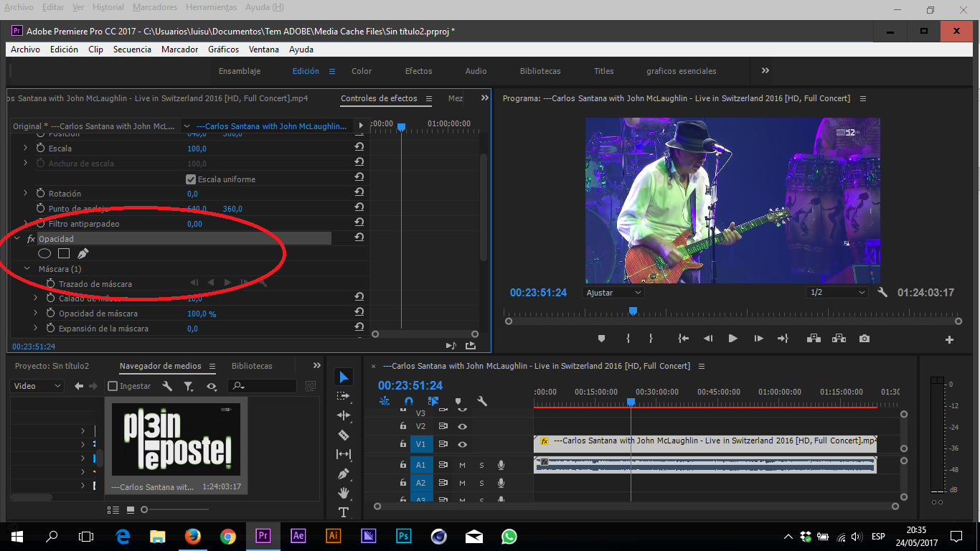
Task: Adjust Media Browser thumbnail zoom slider
Action: [x=144, y=510]
